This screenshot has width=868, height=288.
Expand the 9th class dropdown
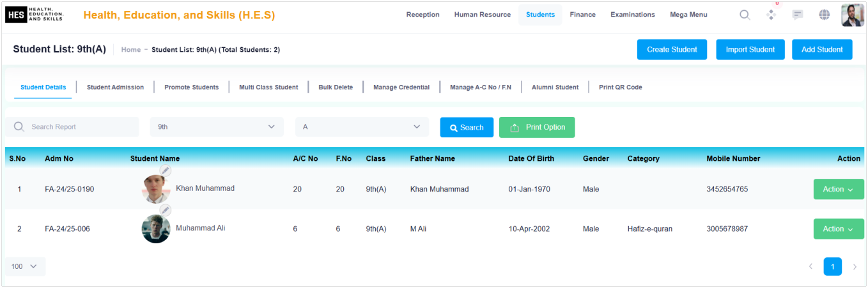217,127
